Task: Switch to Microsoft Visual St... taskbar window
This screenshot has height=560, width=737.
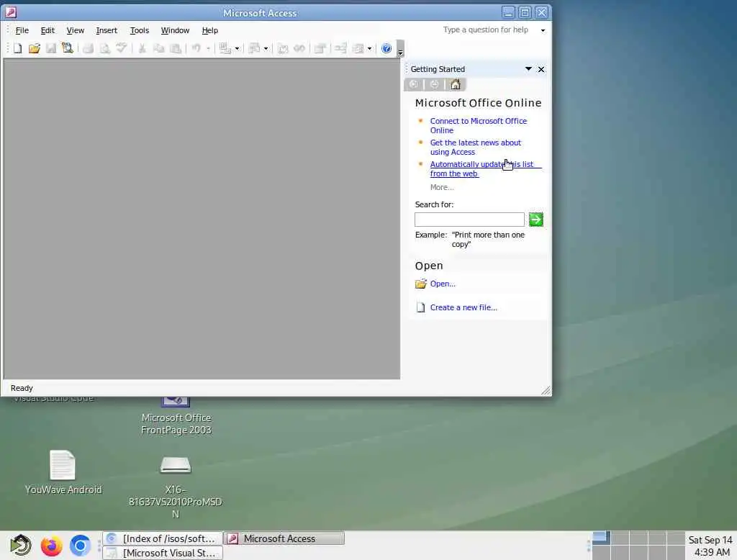Action: click(163, 553)
